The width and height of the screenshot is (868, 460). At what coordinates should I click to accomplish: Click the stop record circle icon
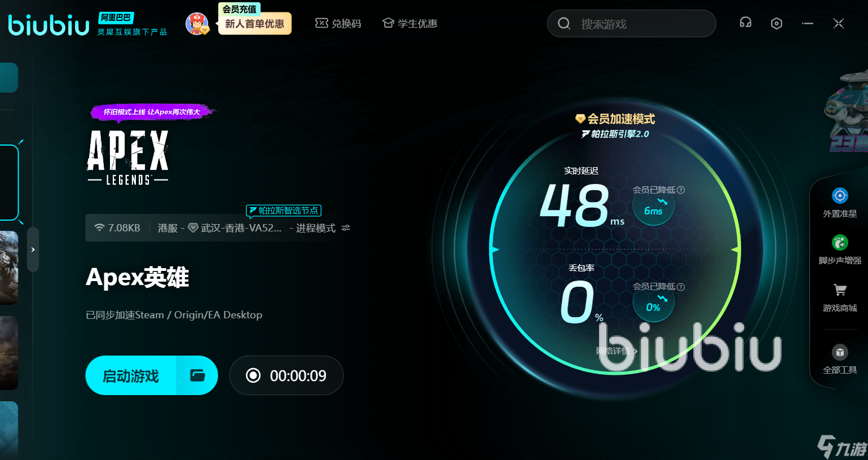253,375
